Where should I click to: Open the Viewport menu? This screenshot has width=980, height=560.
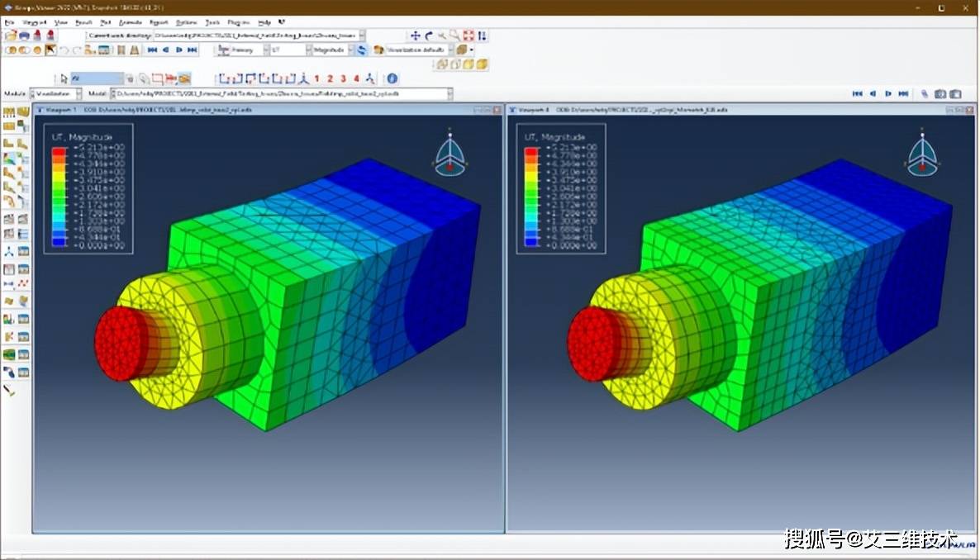(35, 22)
